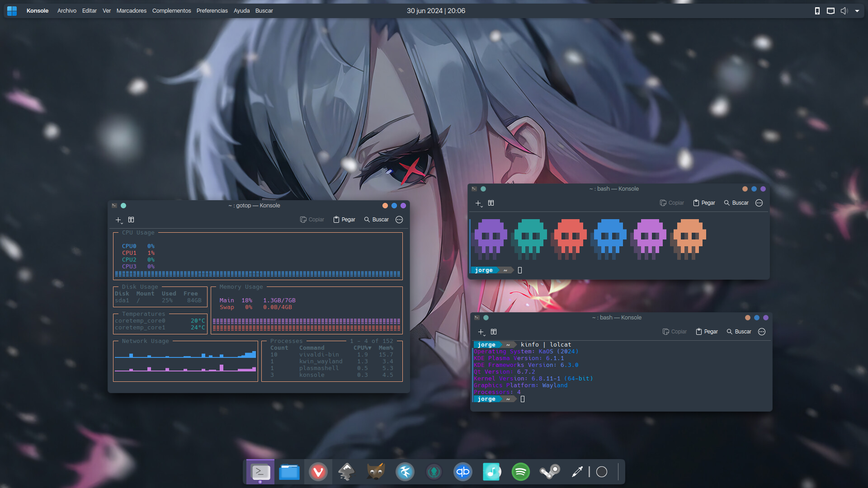Click Copiar in the gotop Konsole window
The image size is (868, 488).
312,220
